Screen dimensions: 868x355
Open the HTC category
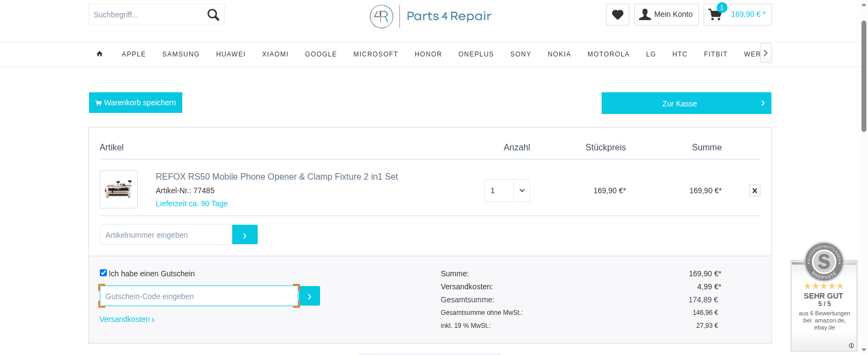(679, 54)
